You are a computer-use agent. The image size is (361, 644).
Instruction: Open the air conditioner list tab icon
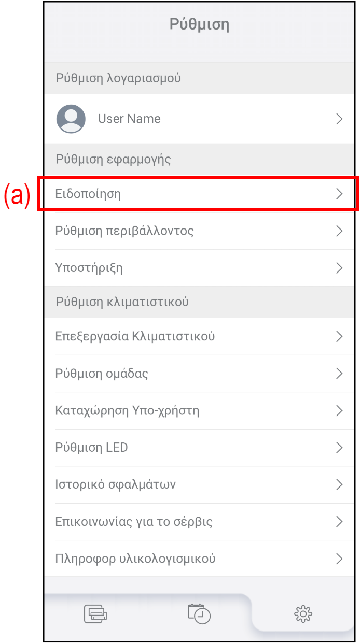click(x=95, y=613)
